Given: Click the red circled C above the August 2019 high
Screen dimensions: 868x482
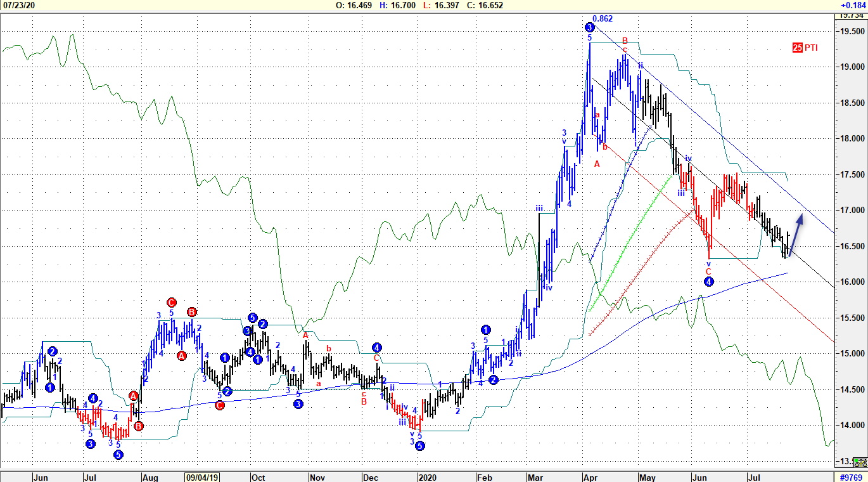Looking at the screenshot, I should 171,303.
